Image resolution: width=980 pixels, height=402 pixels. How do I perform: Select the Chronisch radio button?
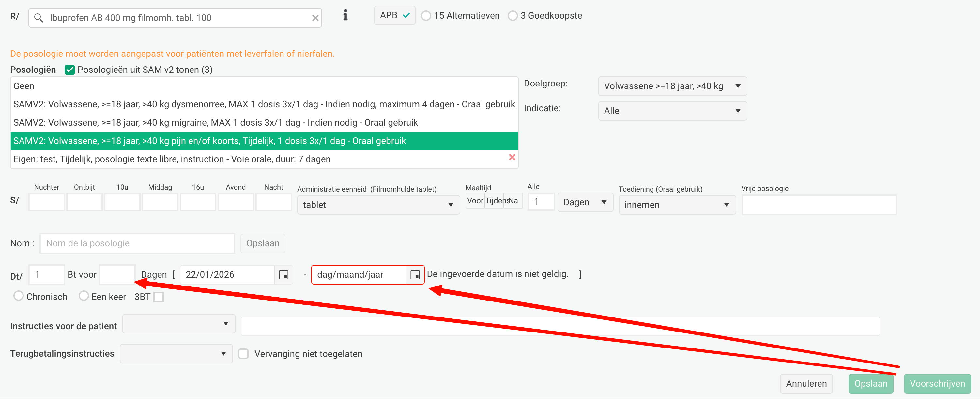click(x=19, y=296)
